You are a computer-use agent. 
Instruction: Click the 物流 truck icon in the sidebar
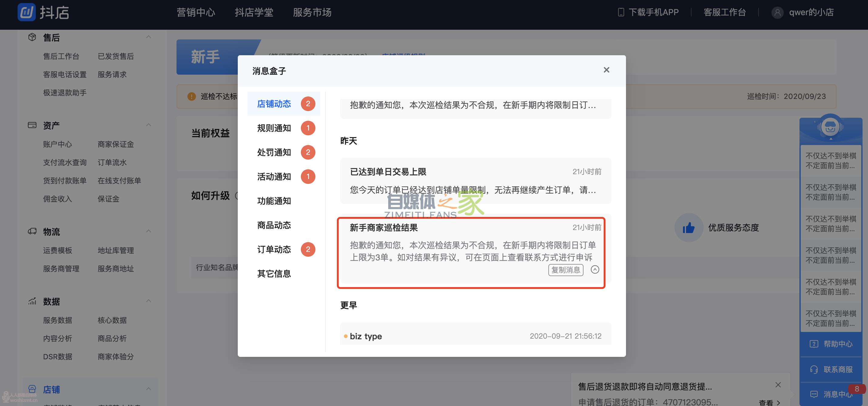32,231
